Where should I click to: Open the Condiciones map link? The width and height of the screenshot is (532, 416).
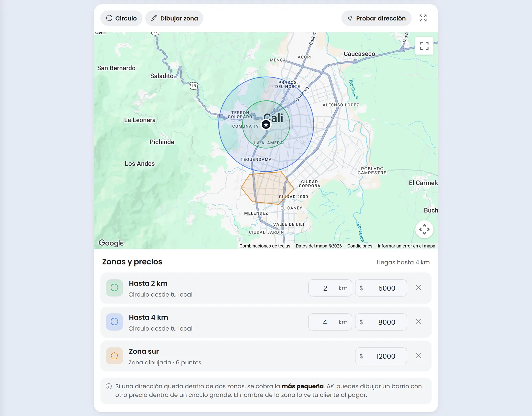(x=360, y=246)
